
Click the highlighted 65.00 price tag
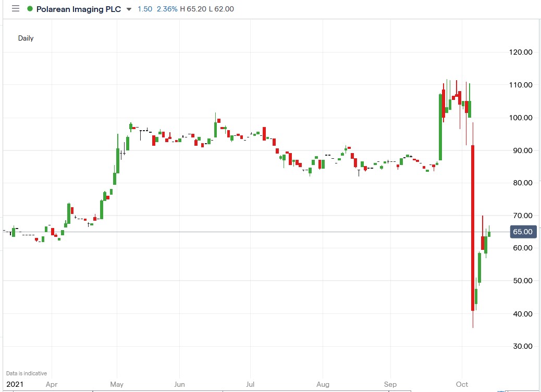523,232
